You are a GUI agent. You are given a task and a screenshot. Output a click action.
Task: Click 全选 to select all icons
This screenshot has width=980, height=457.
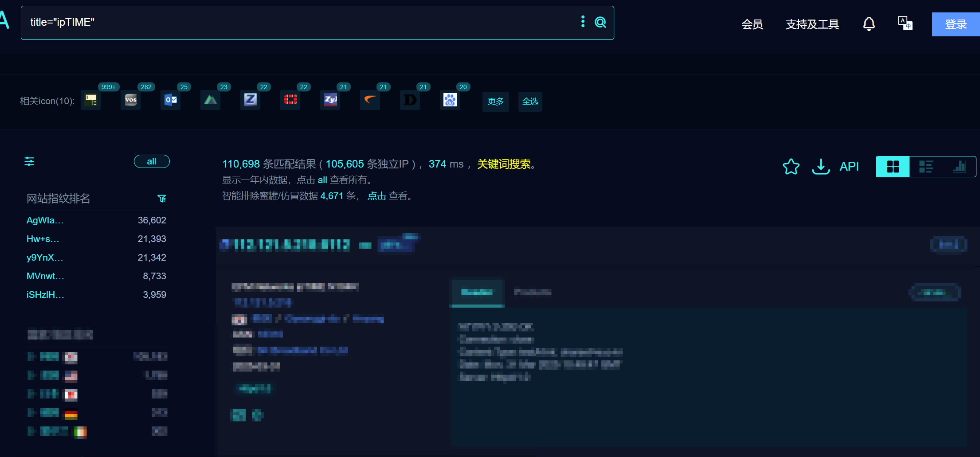pyautogui.click(x=530, y=102)
